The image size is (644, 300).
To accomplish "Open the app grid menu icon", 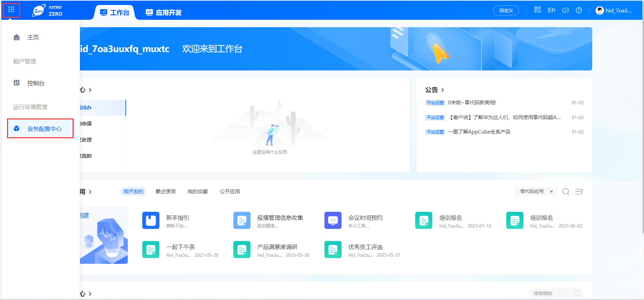I will 11,10.
